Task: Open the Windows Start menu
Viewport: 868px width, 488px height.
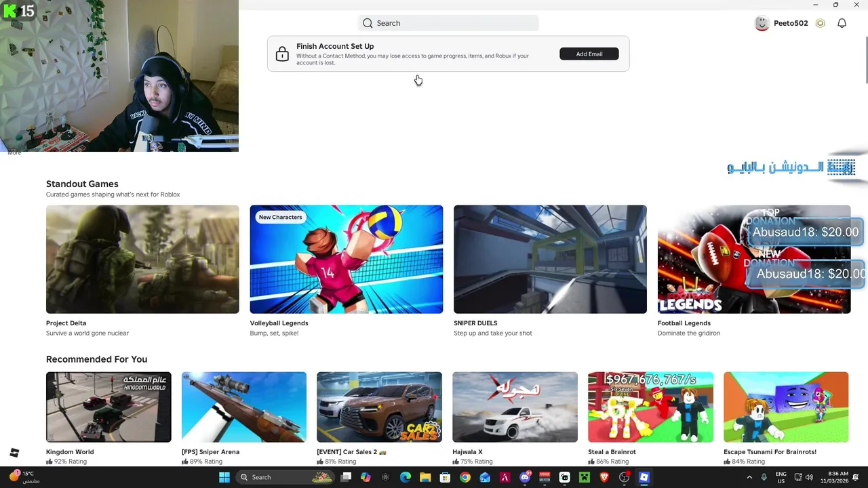Action: point(224,477)
